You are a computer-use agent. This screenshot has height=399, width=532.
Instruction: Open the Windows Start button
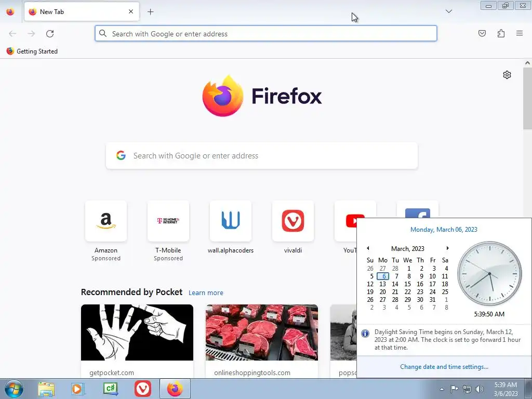(14, 389)
